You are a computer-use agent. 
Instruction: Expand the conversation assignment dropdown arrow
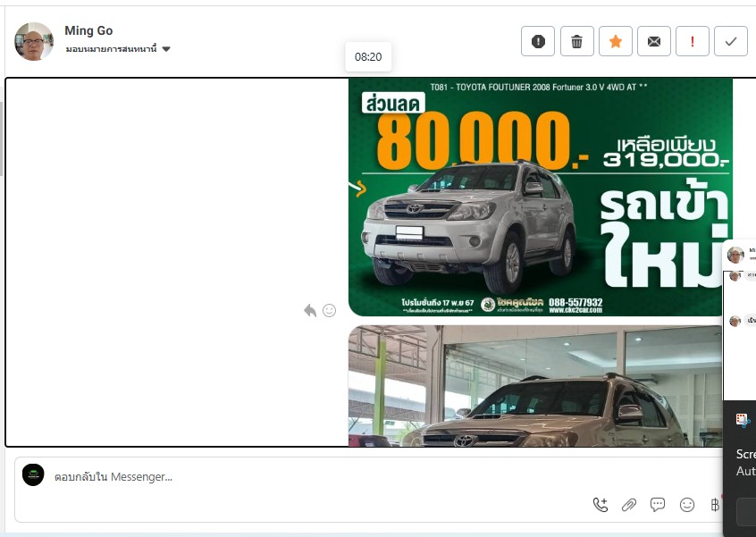166,49
